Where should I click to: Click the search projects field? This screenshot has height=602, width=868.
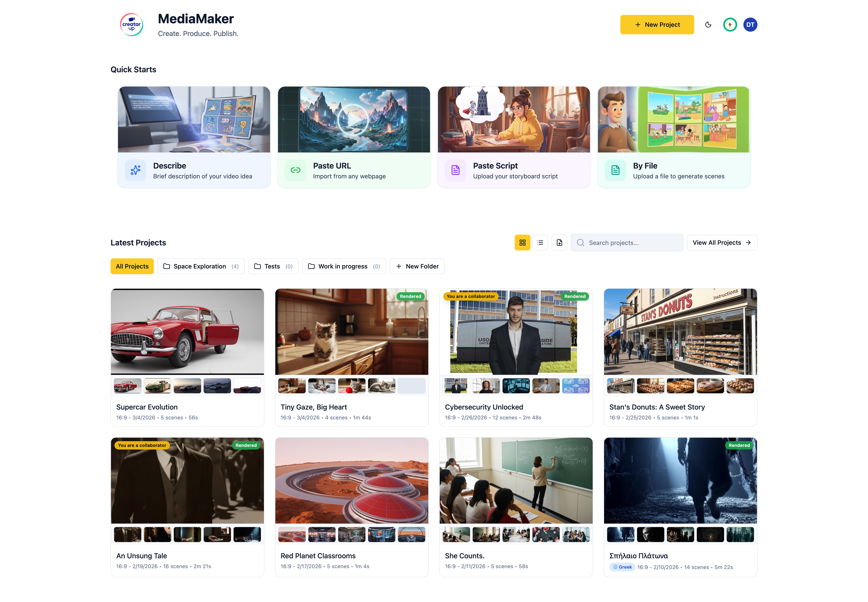pyautogui.click(x=626, y=243)
